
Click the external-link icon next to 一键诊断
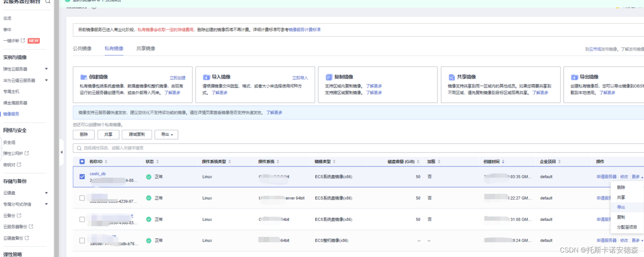pyautogui.click(x=23, y=40)
